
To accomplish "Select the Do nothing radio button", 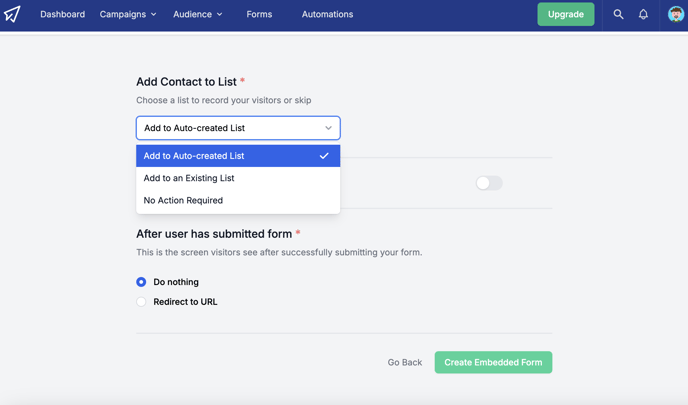I will [x=141, y=282].
